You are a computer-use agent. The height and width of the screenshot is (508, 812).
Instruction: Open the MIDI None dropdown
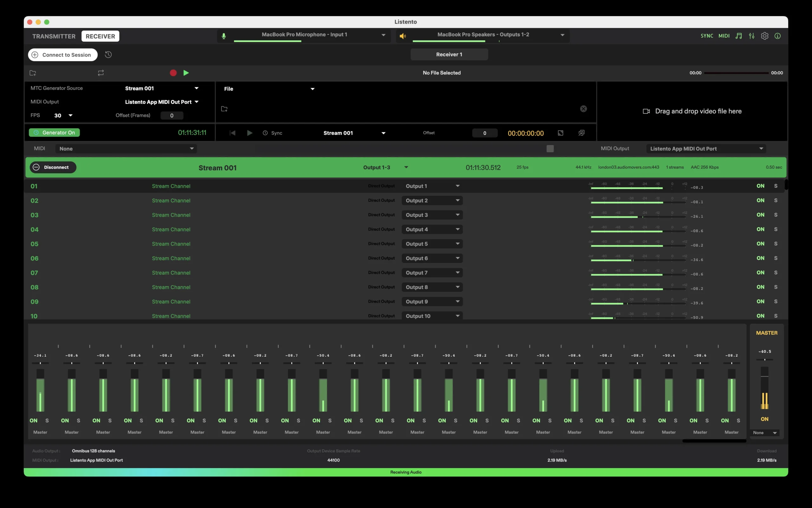tap(126, 148)
